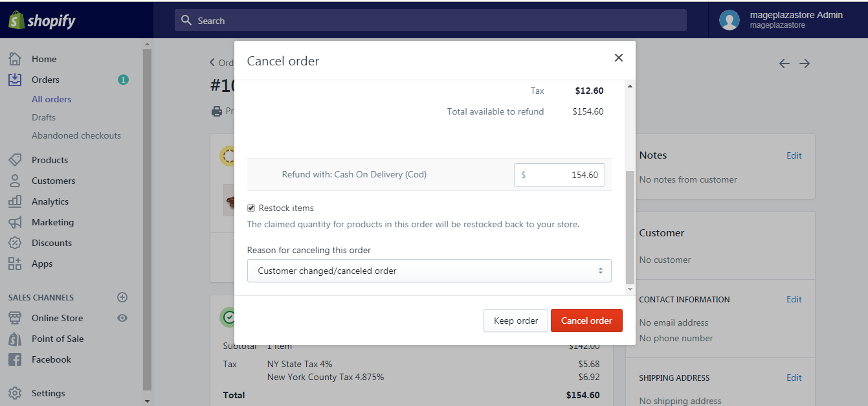Viewport: 868px width, 406px height.
Task: Open the Analytics chart icon
Action: (x=15, y=201)
